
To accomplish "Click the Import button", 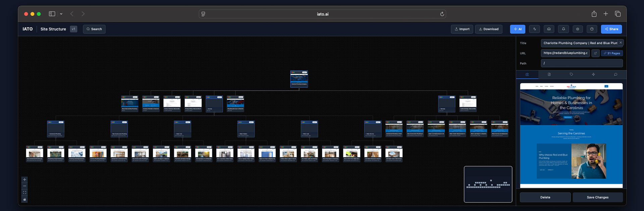I will (x=462, y=29).
